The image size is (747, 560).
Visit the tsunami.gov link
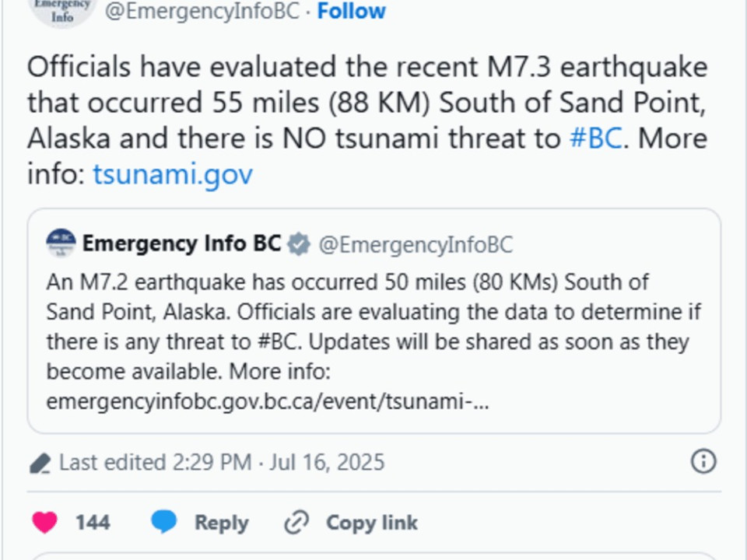coord(173,174)
